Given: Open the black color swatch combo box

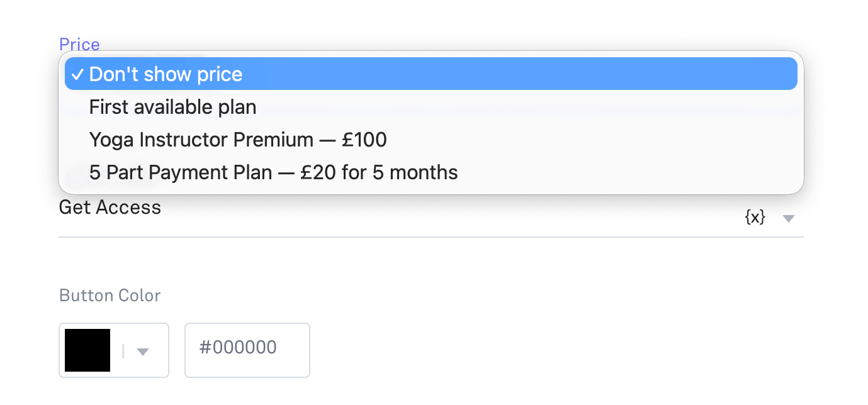Looking at the screenshot, I should tap(114, 350).
